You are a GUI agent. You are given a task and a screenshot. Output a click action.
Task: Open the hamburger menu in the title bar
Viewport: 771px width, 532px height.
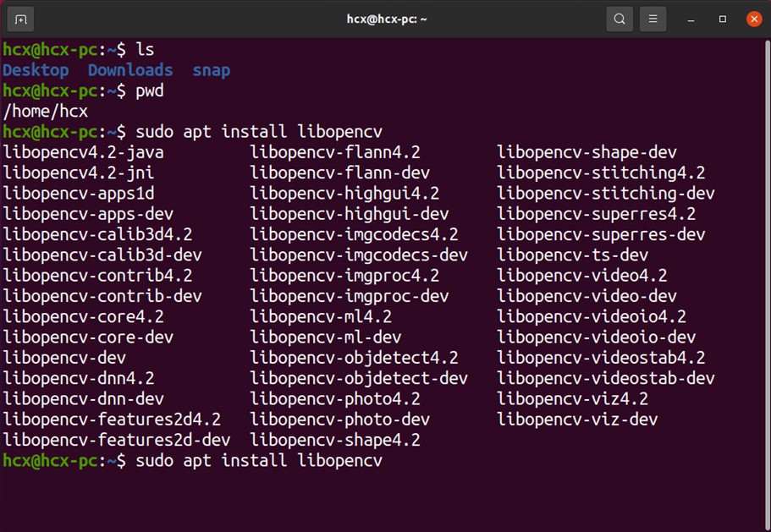click(653, 19)
